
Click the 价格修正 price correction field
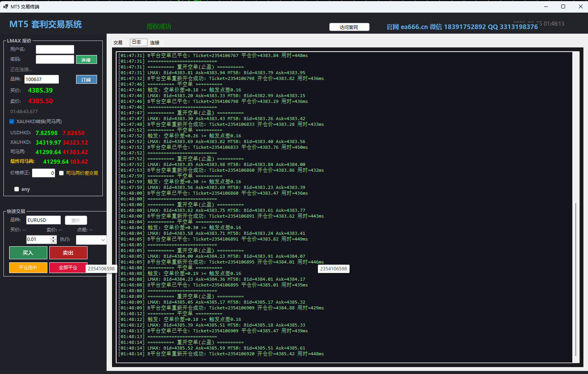pyautogui.click(x=44, y=173)
